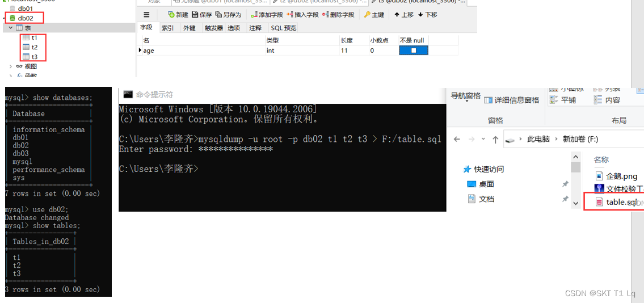Open the t2 @db02 designer tab

[319, 2]
